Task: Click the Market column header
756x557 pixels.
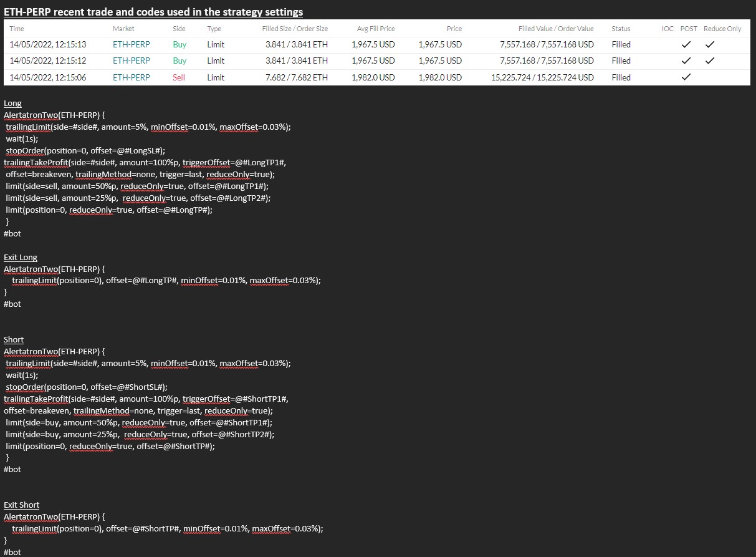Action: (123, 29)
